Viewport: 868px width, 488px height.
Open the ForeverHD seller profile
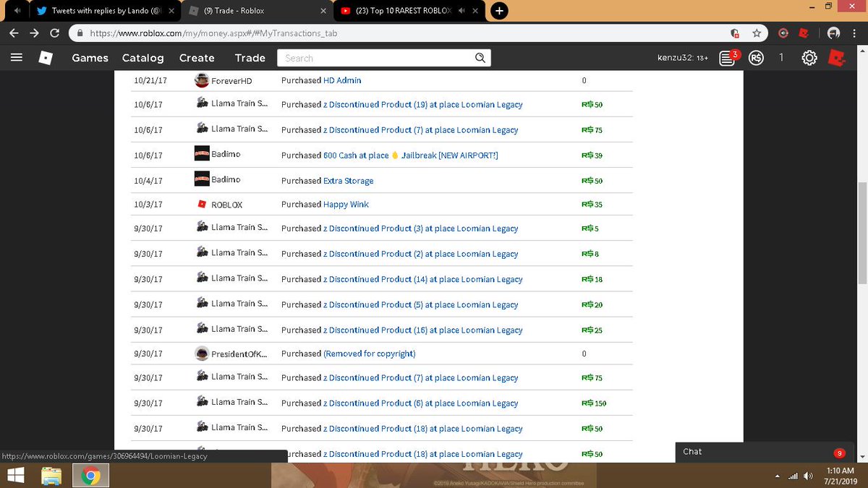click(x=231, y=80)
